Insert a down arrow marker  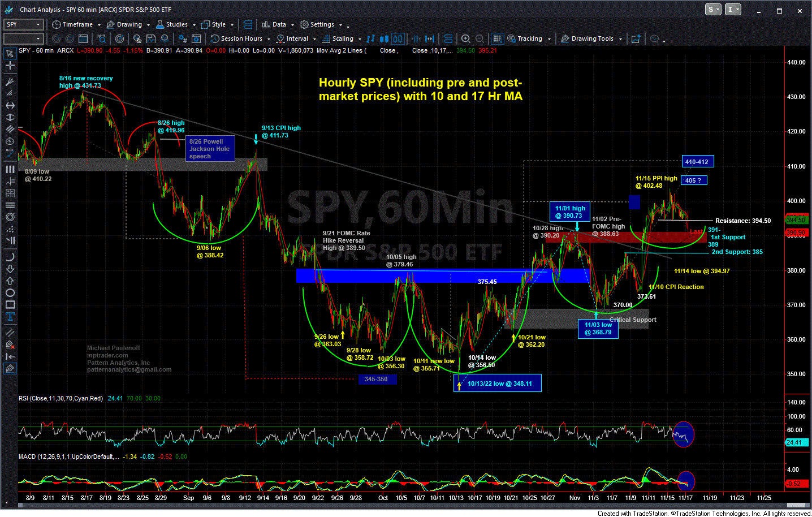[10, 269]
